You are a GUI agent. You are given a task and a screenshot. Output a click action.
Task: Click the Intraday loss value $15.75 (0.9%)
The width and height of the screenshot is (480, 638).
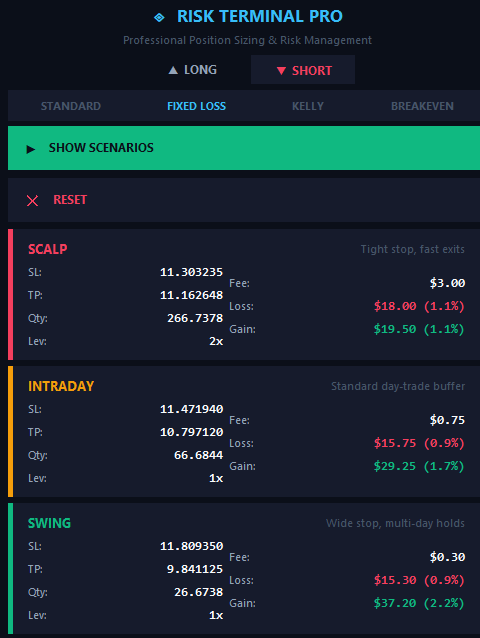click(419, 444)
